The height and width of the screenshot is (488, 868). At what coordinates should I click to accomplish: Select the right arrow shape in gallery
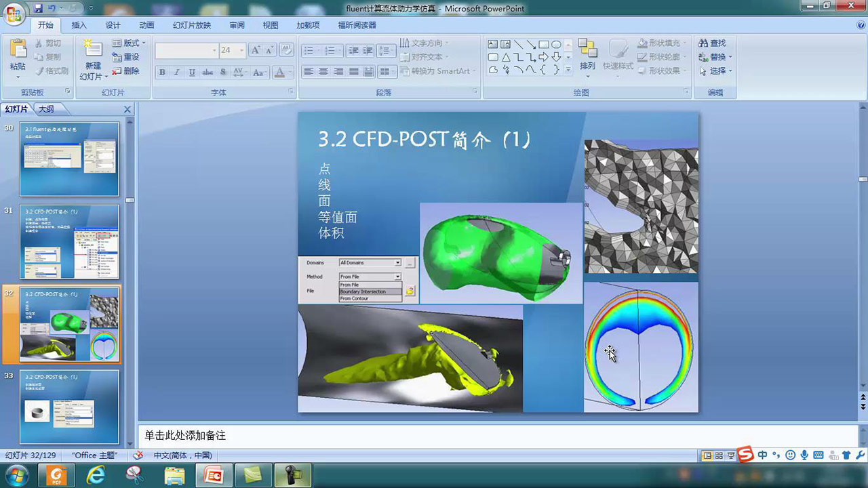[x=544, y=58]
